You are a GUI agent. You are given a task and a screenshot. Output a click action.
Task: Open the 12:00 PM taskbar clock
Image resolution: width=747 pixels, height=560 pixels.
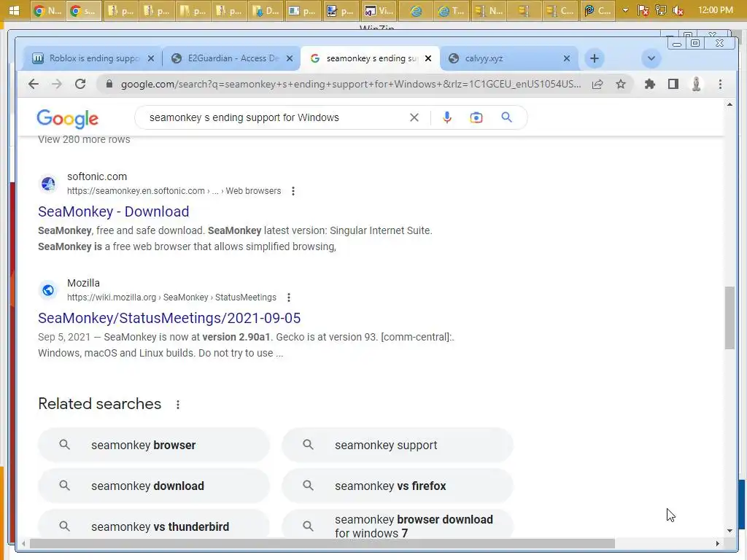point(715,10)
